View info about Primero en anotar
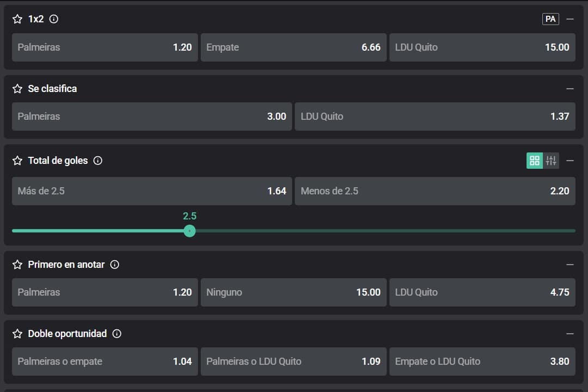This screenshot has height=392, width=588. click(x=115, y=265)
